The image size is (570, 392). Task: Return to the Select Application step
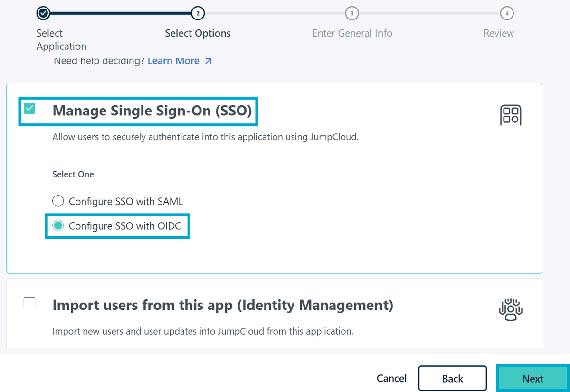click(61, 39)
